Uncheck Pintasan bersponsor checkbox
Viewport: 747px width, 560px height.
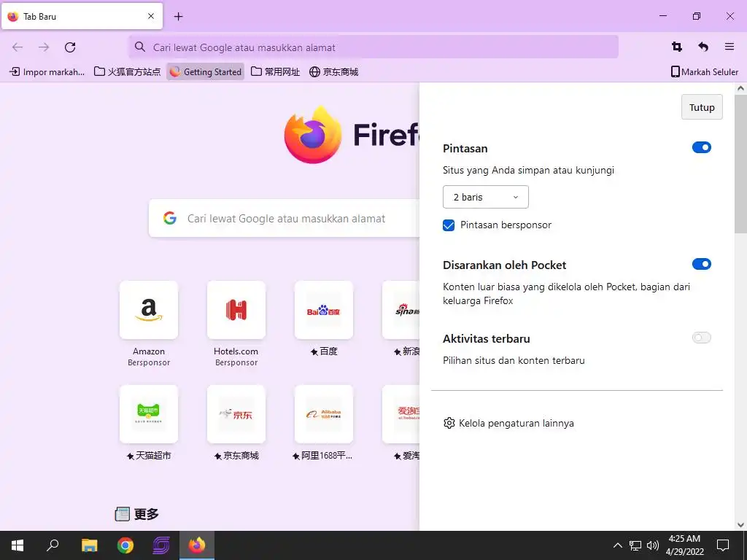click(449, 225)
